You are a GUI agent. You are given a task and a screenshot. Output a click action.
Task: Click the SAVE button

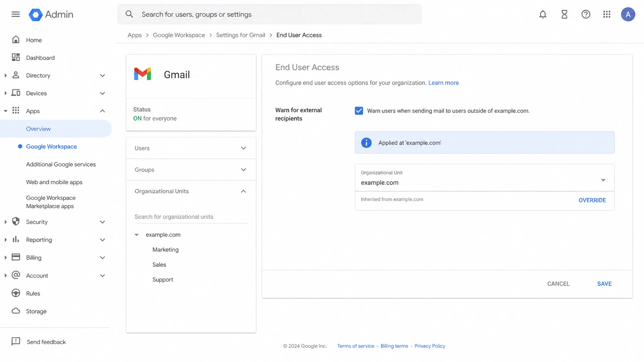click(604, 284)
